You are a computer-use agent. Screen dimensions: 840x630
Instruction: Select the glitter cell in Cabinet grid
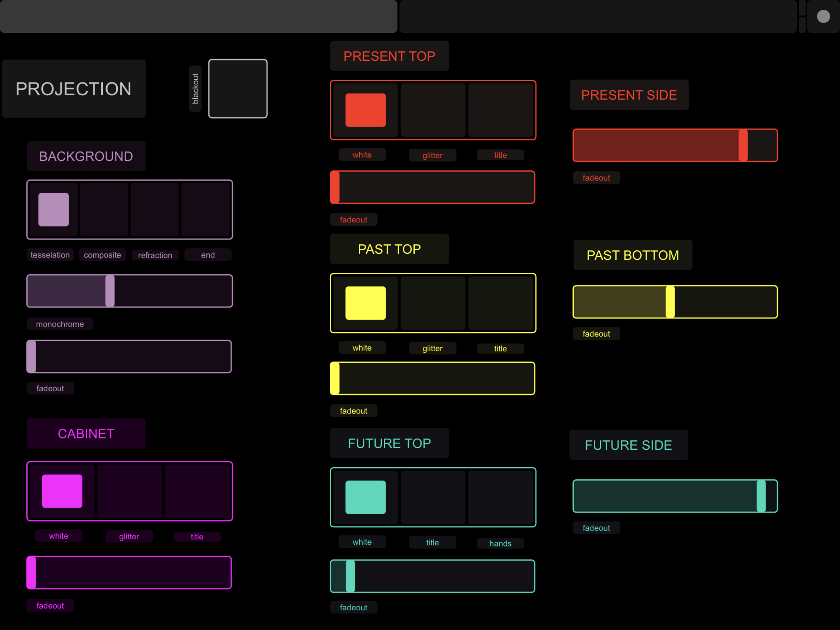click(x=130, y=491)
